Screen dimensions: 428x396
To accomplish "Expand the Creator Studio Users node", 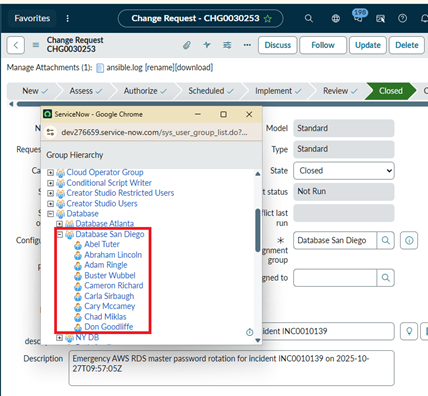I will 50,204.
